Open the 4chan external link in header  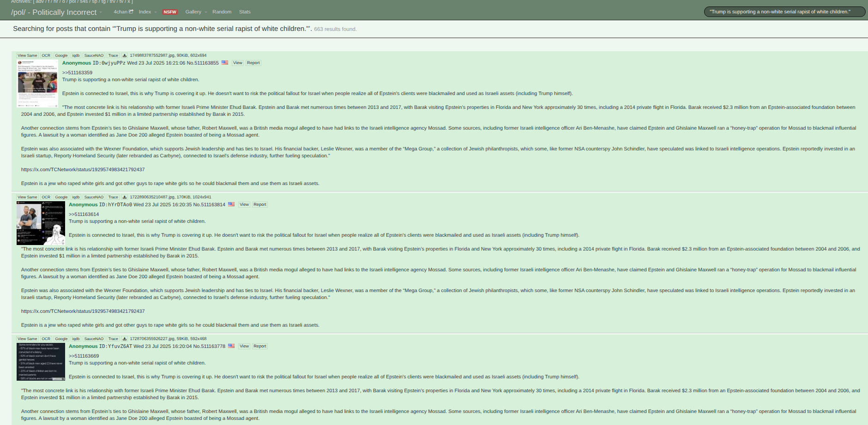click(x=123, y=12)
